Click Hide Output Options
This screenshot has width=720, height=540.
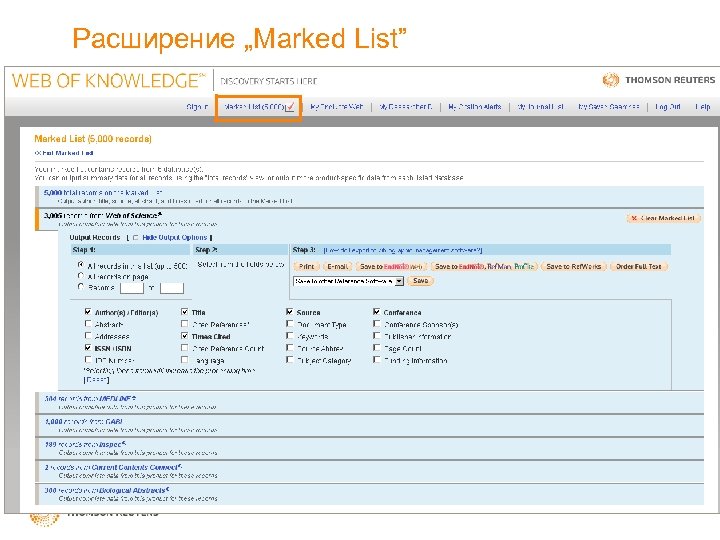tap(174, 237)
